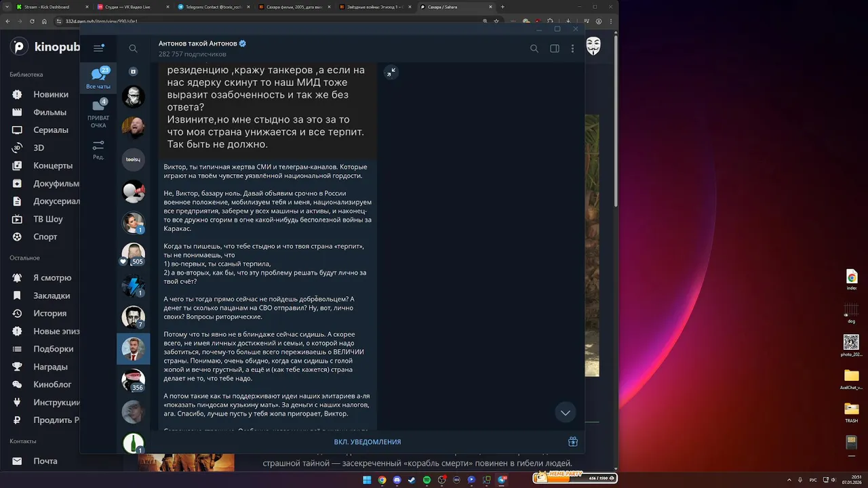Open the AxelChat desktop folder
This screenshot has height=488, width=868.
coord(852,380)
